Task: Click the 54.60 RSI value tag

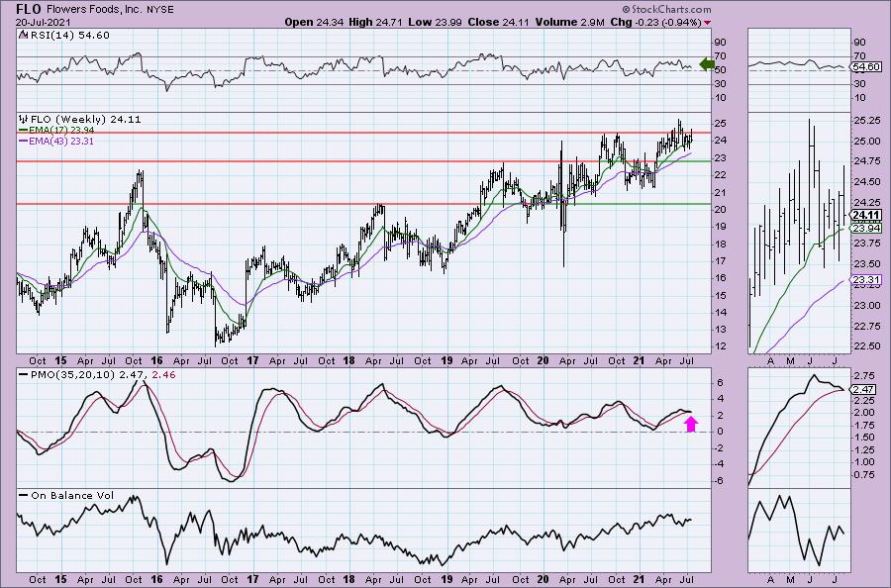Action: point(865,67)
